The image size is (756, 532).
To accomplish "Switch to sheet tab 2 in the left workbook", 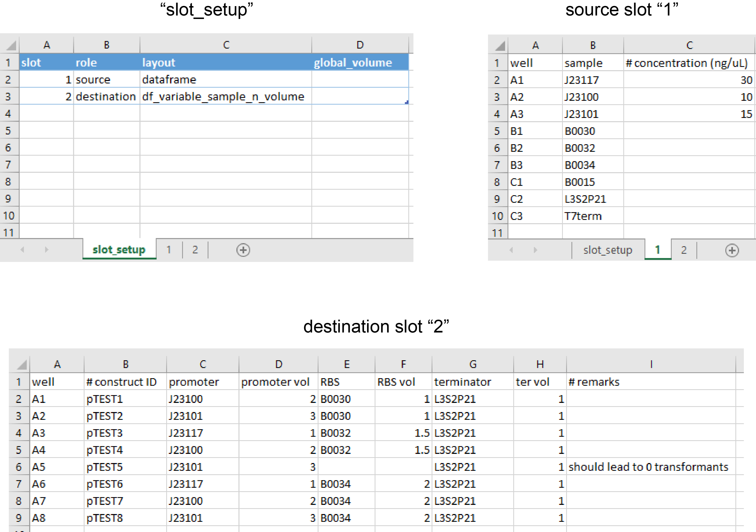I will (x=195, y=250).
